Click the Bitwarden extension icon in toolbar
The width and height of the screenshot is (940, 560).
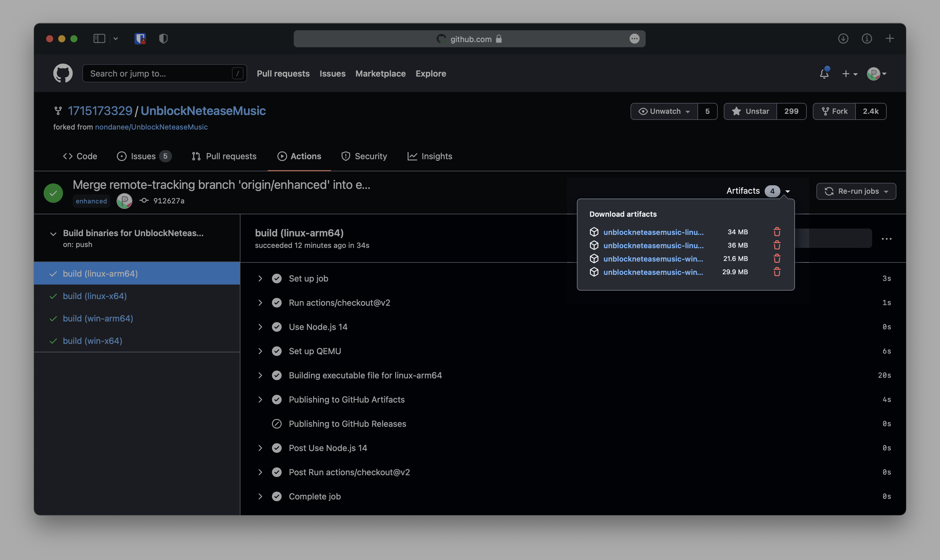pyautogui.click(x=140, y=38)
